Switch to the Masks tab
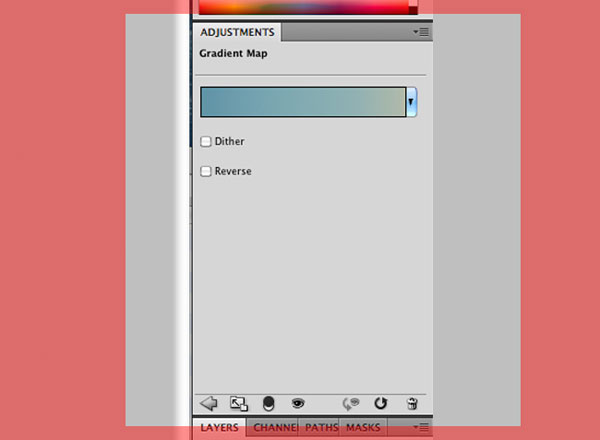Screen dimensions: 600x440 (x=363, y=427)
